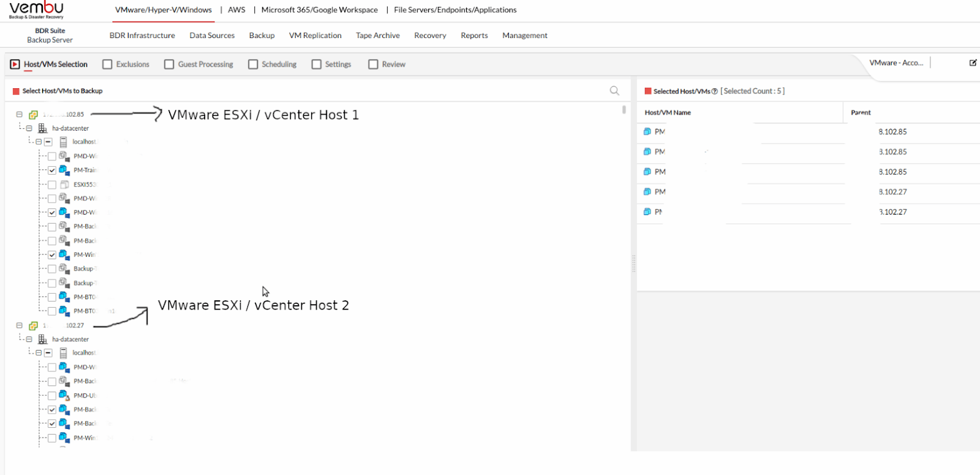Viewport: 980px width, 475px height.
Task: Click the PM-Train VM icon
Action: 64,170
